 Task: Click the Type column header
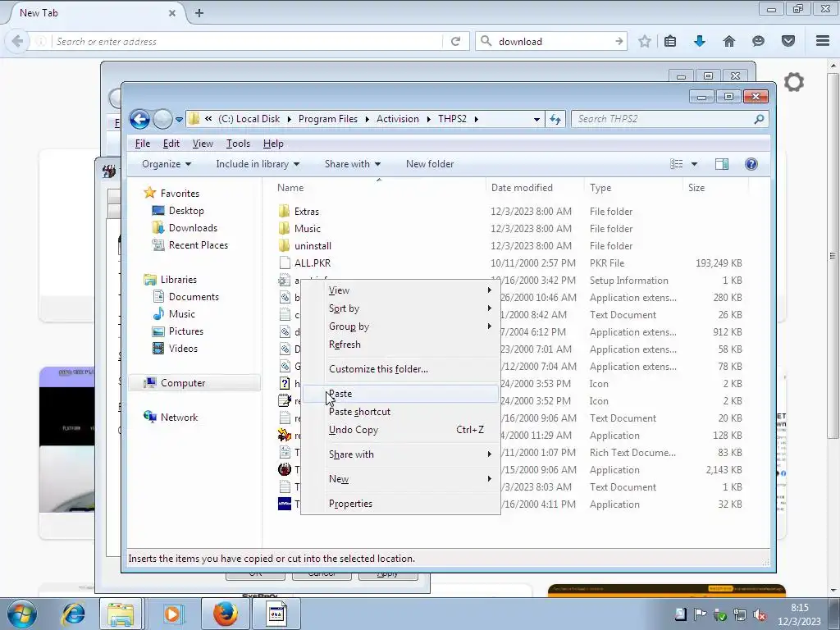(x=633, y=188)
